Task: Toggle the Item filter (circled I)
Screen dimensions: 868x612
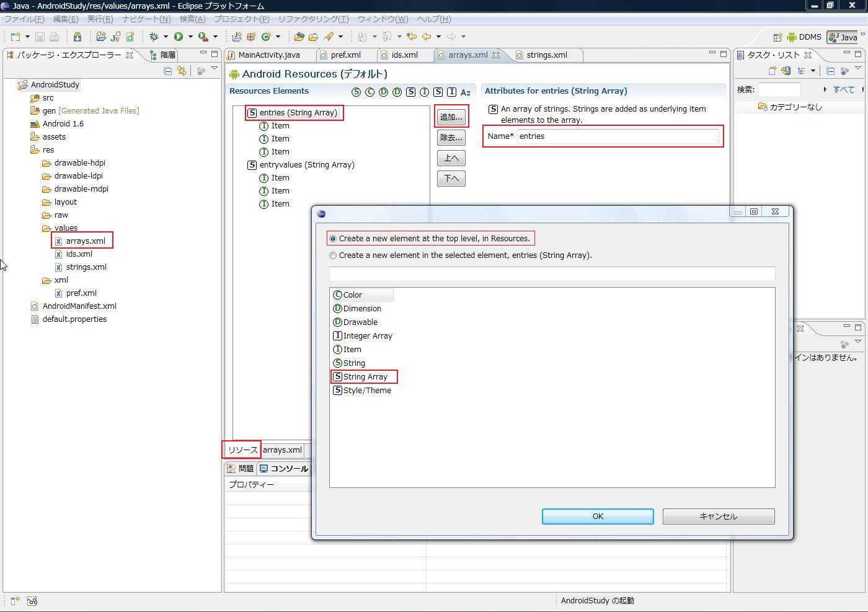Action: pos(425,92)
